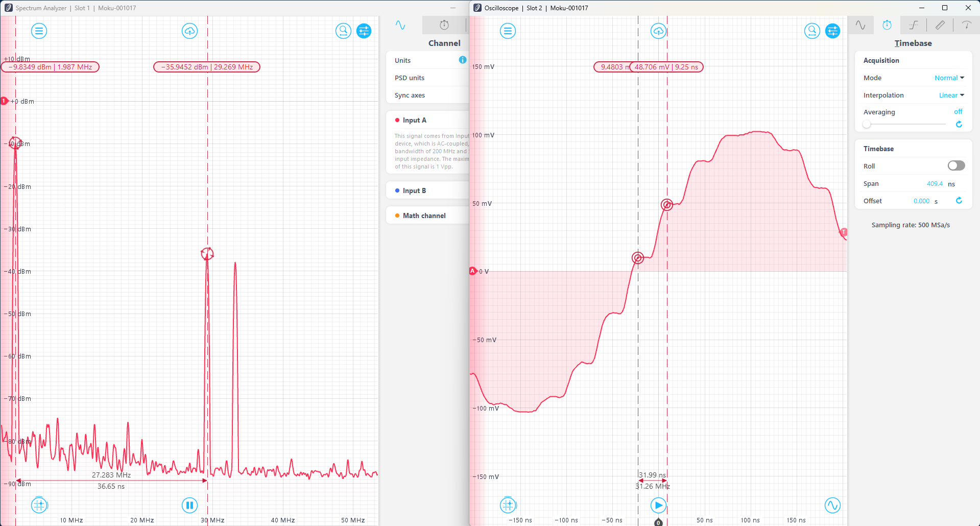Toggle the Roll mode switch
980x526 pixels.
click(x=956, y=165)
